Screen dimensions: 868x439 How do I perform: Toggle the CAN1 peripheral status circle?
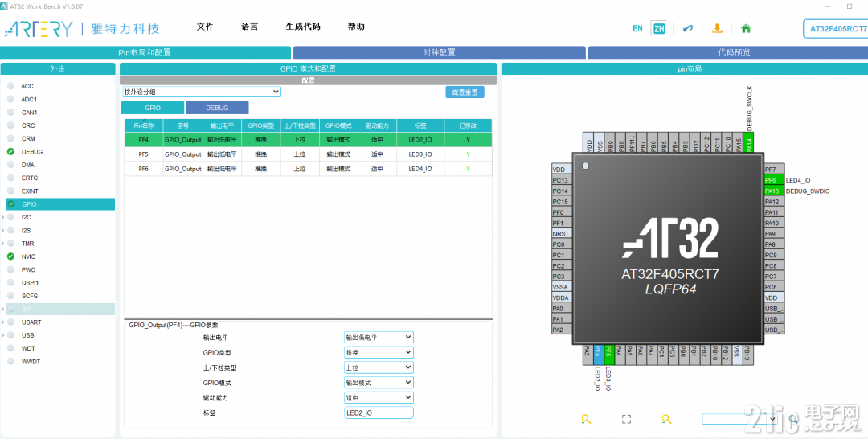tap(10, 112)
